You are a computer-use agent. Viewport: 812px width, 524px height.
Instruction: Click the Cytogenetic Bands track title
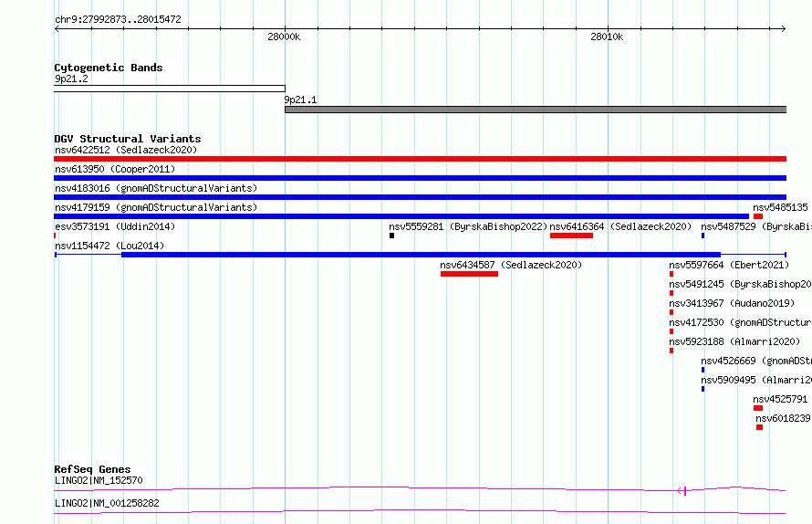pyautogui.click(x=109, y=68)
